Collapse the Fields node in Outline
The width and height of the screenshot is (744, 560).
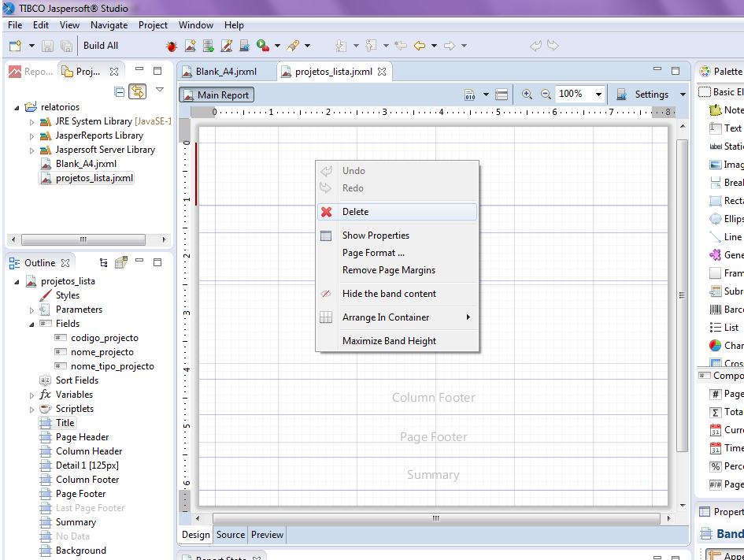click(x=31, y=325)
